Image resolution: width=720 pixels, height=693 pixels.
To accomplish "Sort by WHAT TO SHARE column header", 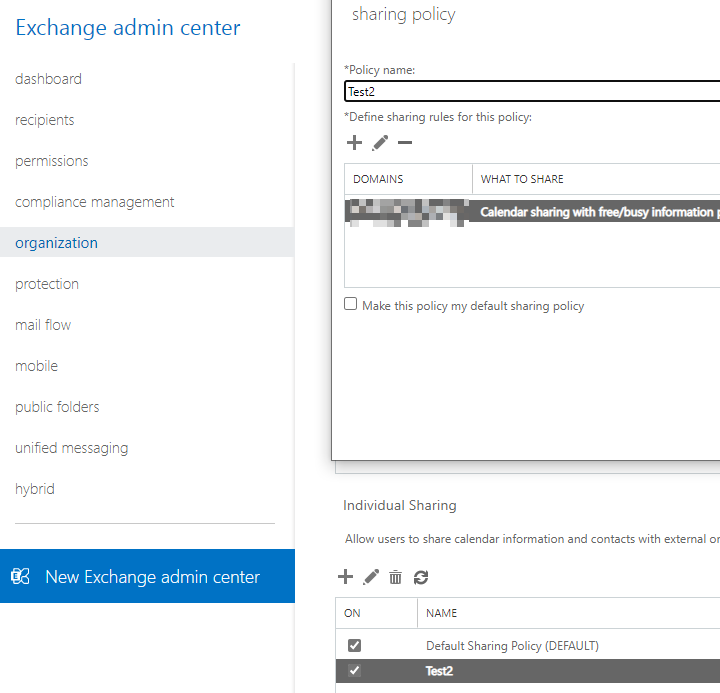I will 596,179.
